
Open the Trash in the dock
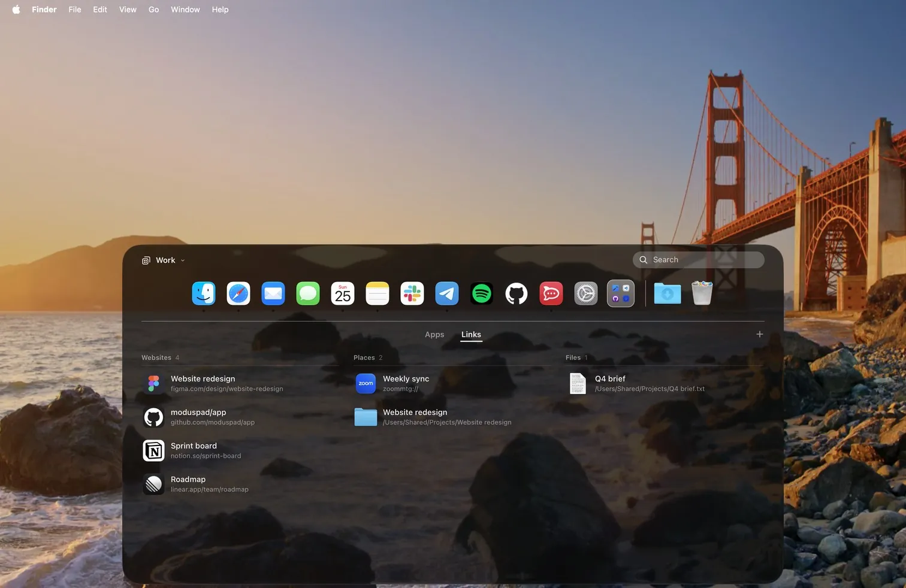point(702,293)
